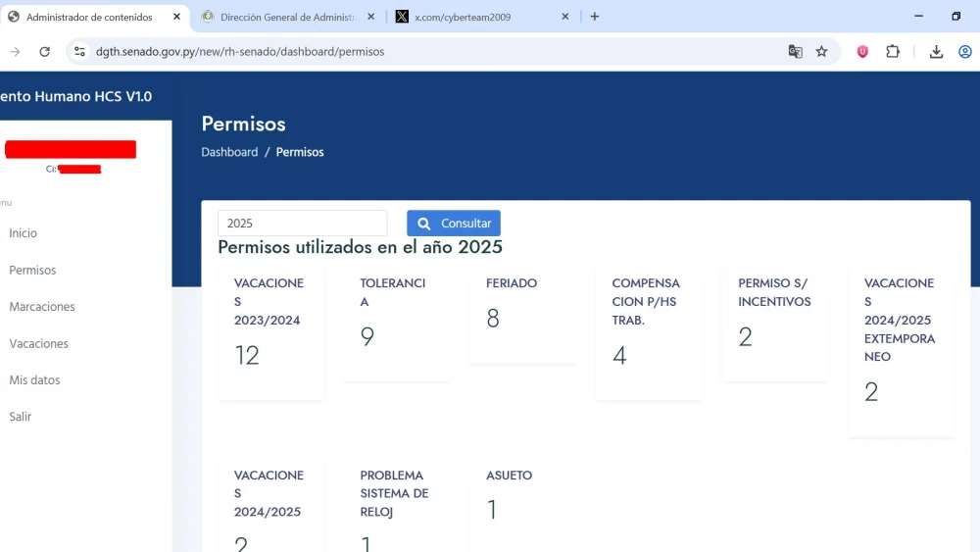Screen dimensions: 980x552
Task: Open the browser Extensions puzzle icon
Action: 893,52
